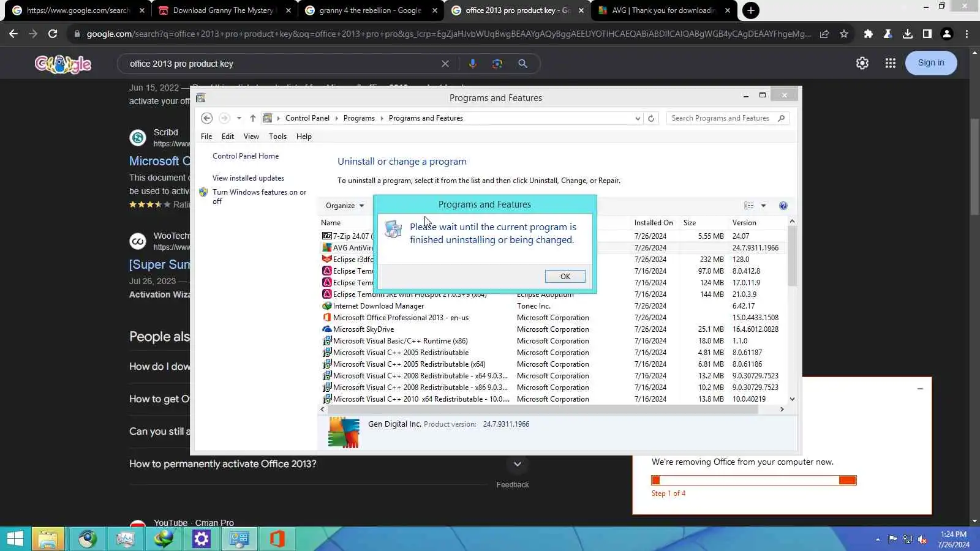This screenshot has height=551, width=980.
Task: Click the Up arrow in Control Panel
Action: [252, 118]
